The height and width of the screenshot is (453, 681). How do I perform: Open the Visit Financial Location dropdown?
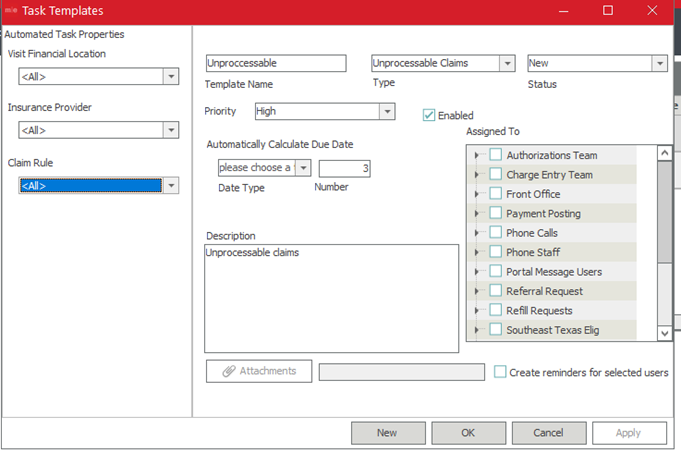point(171,77)
